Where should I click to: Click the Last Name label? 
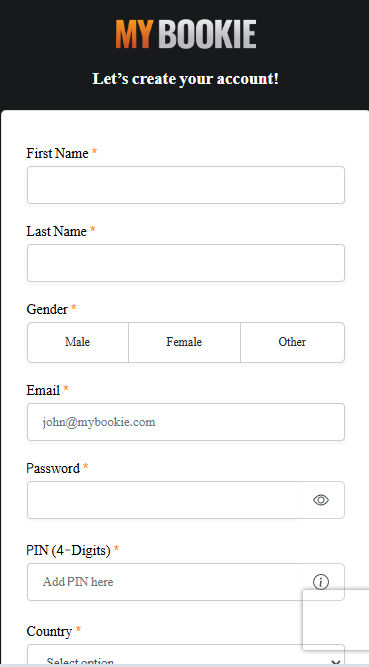click(x=57, y=231)
